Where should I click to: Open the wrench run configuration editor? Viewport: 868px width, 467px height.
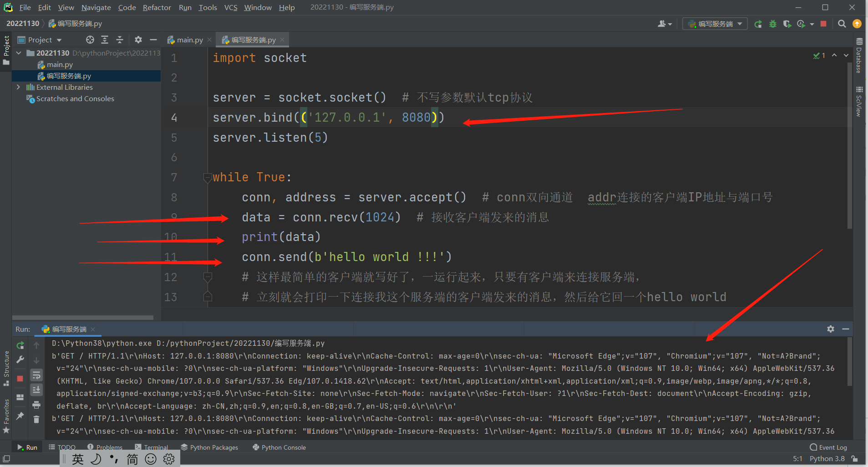pos(20,359)
